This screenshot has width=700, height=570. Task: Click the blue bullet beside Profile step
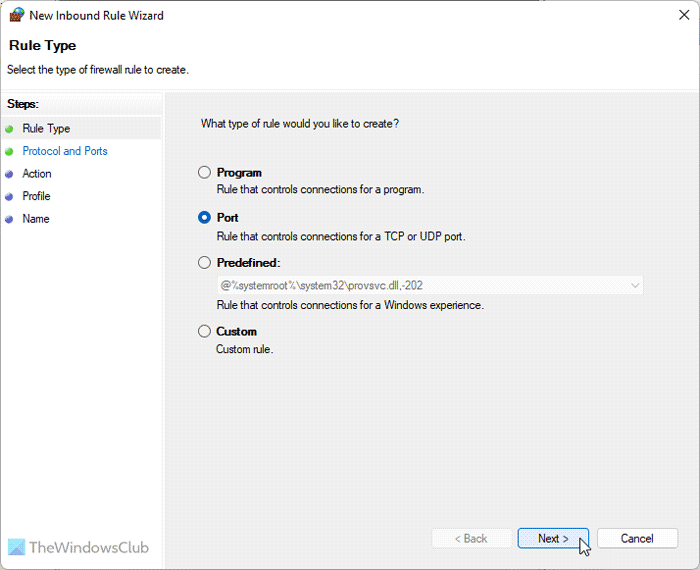coord(10,197)
